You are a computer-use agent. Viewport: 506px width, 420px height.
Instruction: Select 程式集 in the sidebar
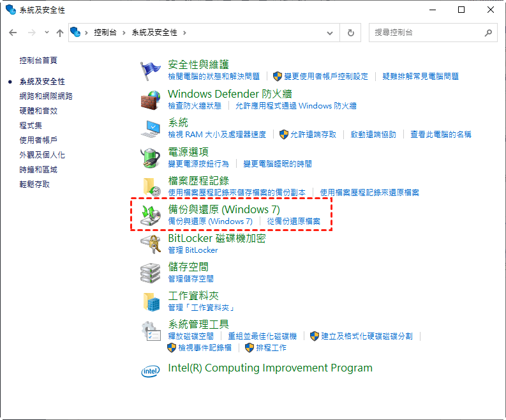pyautogui.click(x=31, y=126)
